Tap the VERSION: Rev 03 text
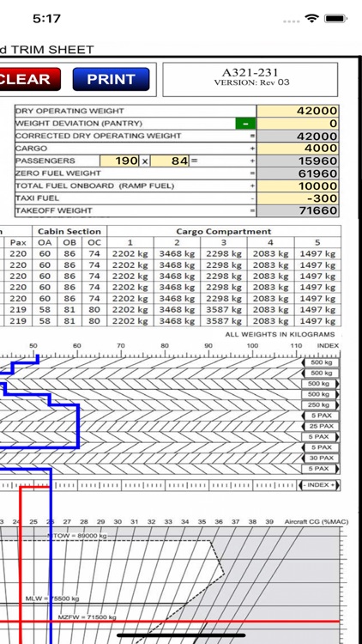Image resolution: width=362 pixels, height=644 pixels. point(251,82)
